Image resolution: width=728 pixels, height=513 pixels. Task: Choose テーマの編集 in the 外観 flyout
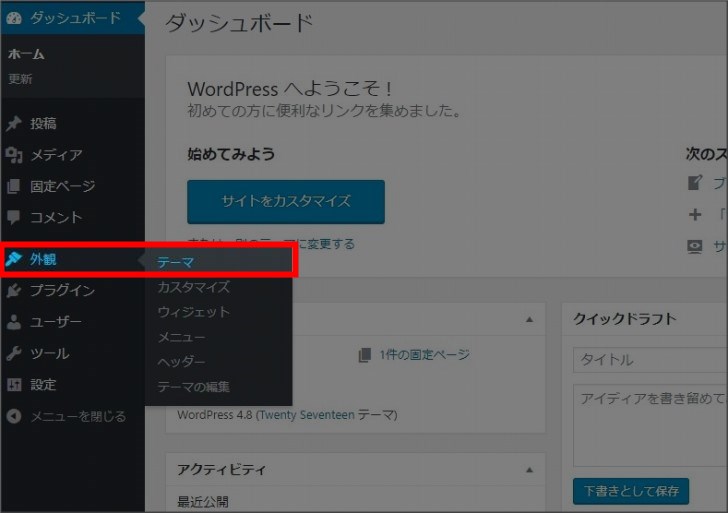tap(193, 386)
